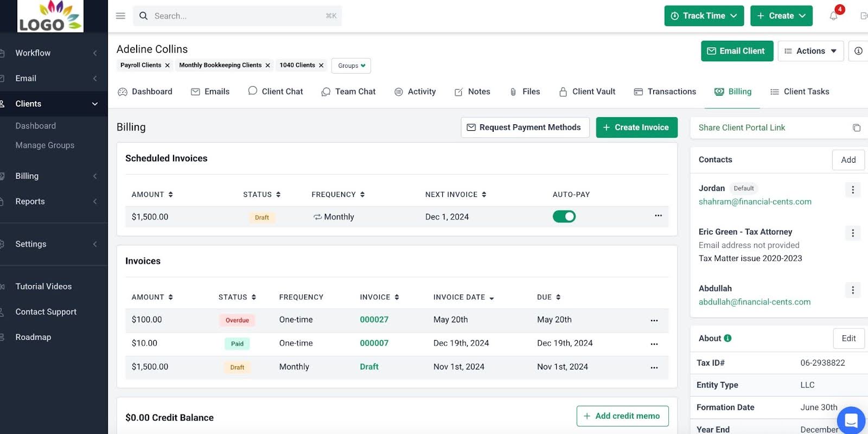
Task: Open the chat support bubble
Action: coord(851,420)
